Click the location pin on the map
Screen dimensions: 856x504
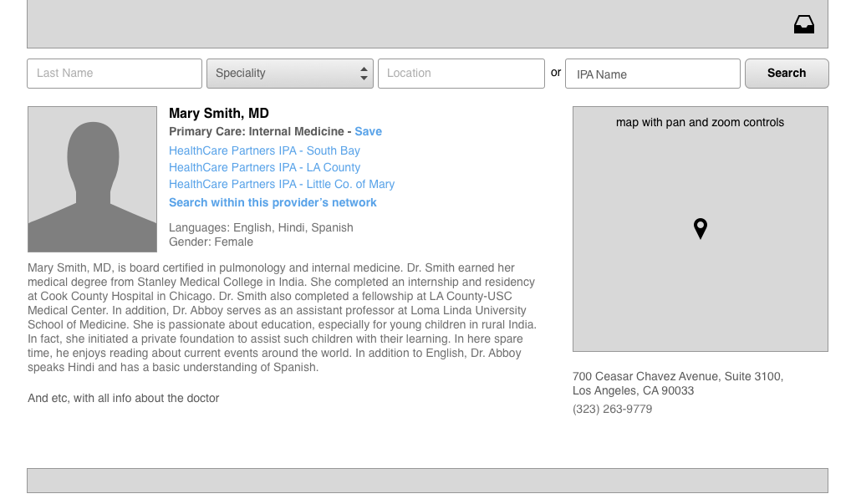point(701,228)
